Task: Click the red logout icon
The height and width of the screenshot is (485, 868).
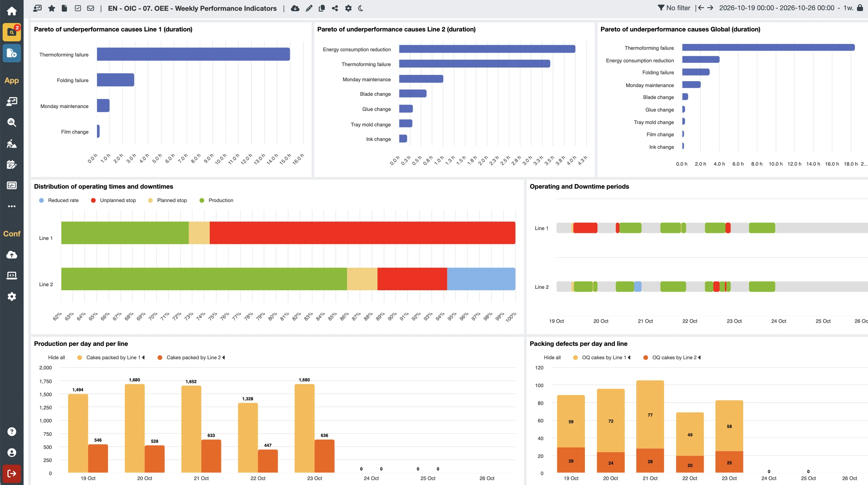Action: tap(12, 473)
